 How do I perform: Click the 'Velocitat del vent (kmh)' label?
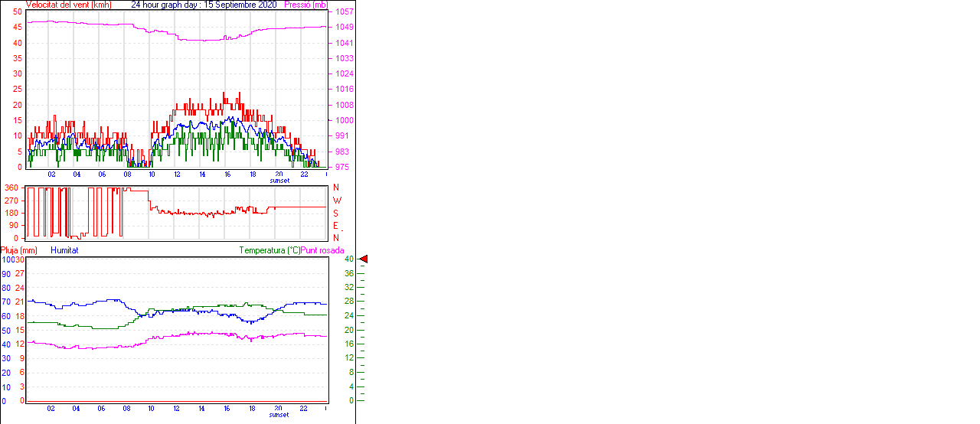(x=69, y=5)
